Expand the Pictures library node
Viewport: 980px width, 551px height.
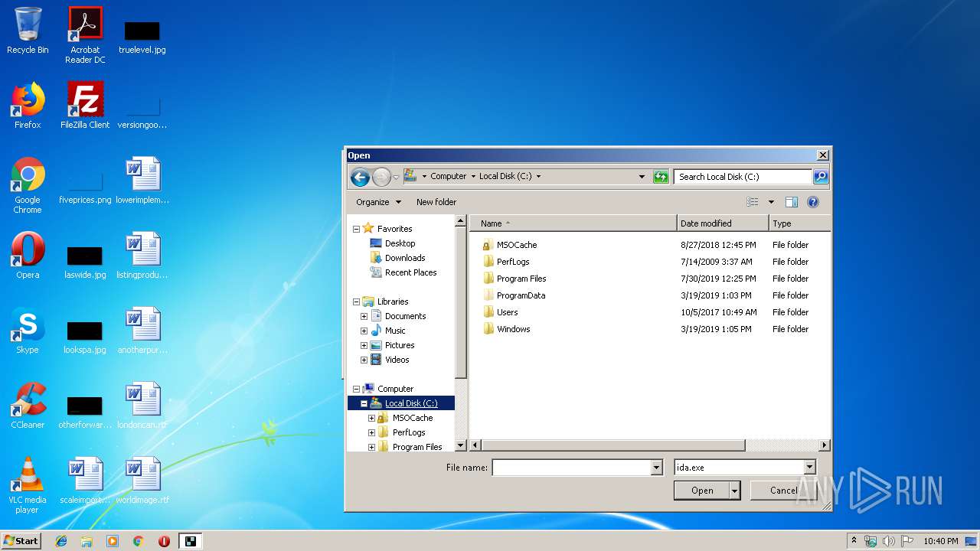point(364,345)
